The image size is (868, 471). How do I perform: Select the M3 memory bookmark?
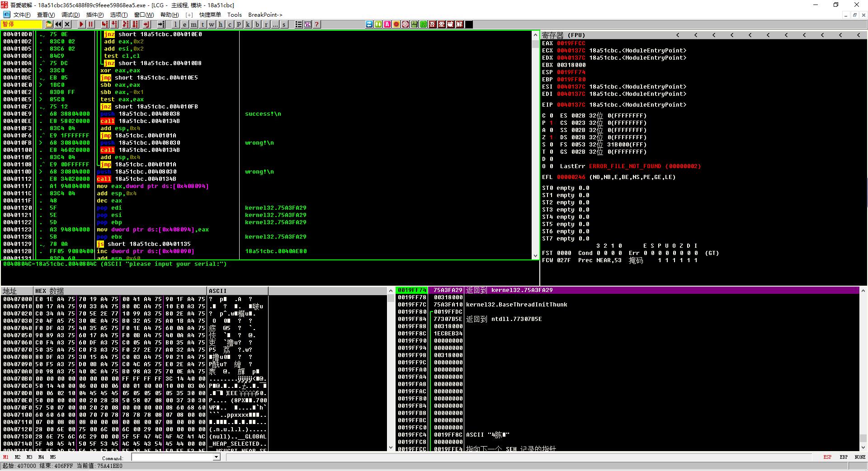point(29,457)
